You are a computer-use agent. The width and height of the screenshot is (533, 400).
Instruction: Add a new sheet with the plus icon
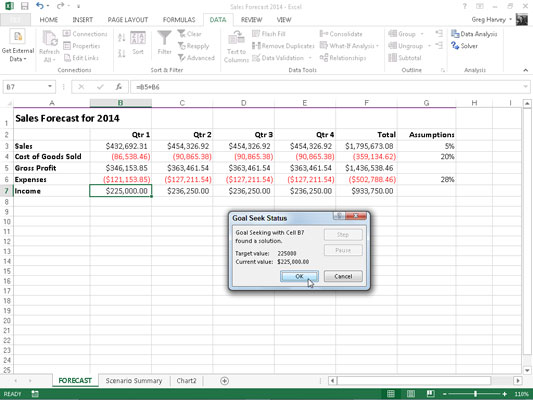(x=224, y=381)
